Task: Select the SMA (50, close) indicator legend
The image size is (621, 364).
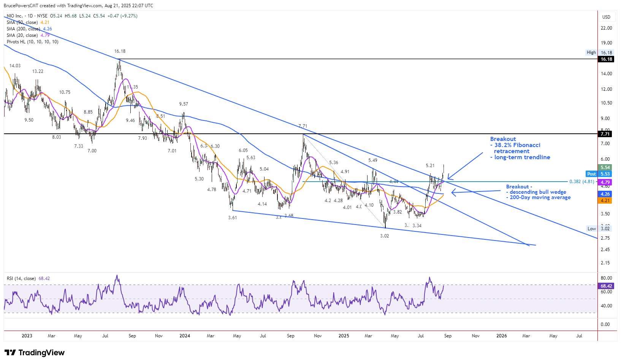Action: point(28,22)
